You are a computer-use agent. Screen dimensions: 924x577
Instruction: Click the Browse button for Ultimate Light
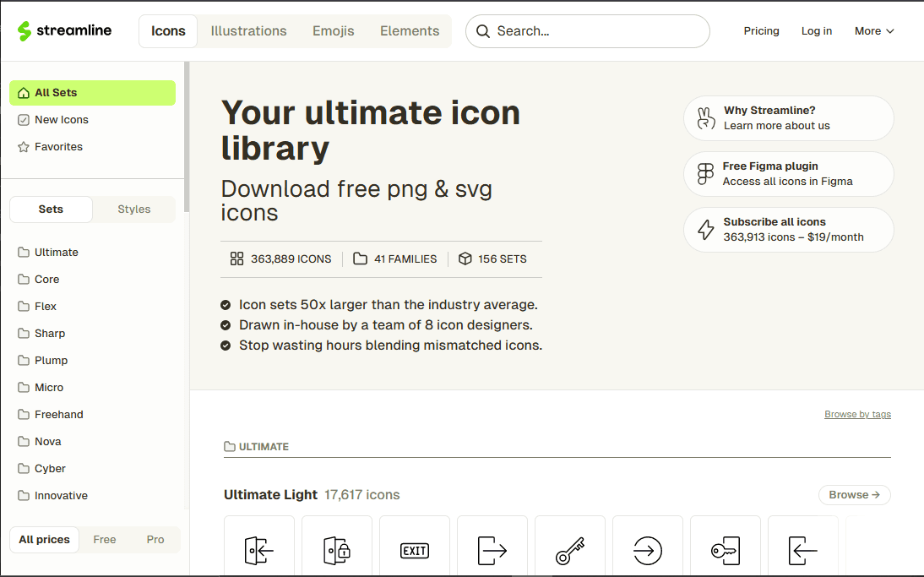point(854,494)
